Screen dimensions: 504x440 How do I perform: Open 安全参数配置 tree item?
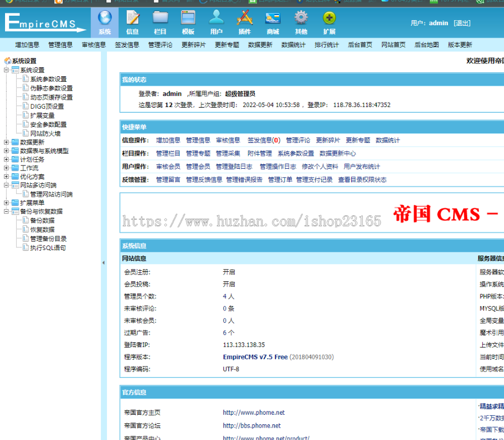tap(48, 124)
